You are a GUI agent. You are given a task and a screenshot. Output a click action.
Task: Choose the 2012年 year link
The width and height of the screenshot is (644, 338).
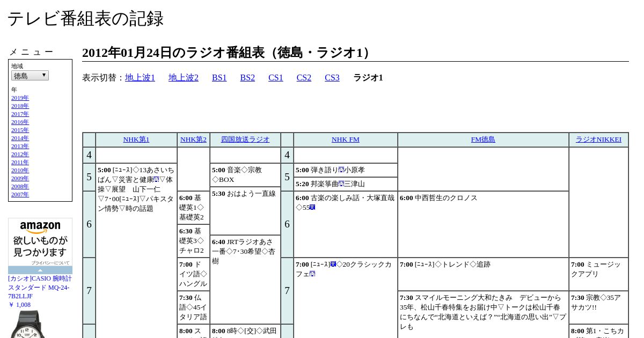20,154
